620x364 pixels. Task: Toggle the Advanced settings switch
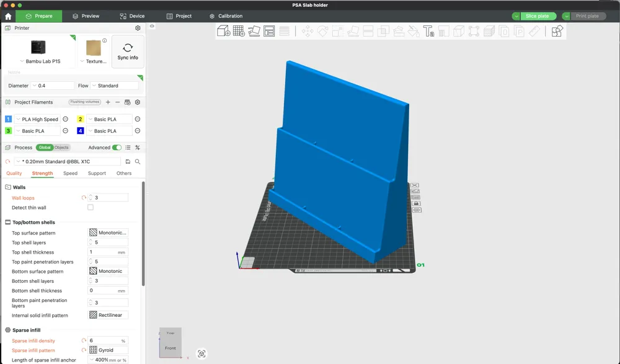pos(117,148)
